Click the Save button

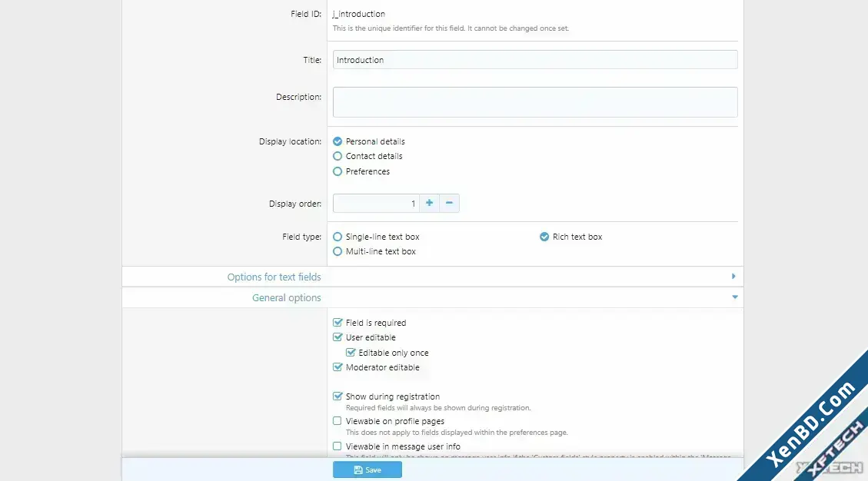(367, 469)
